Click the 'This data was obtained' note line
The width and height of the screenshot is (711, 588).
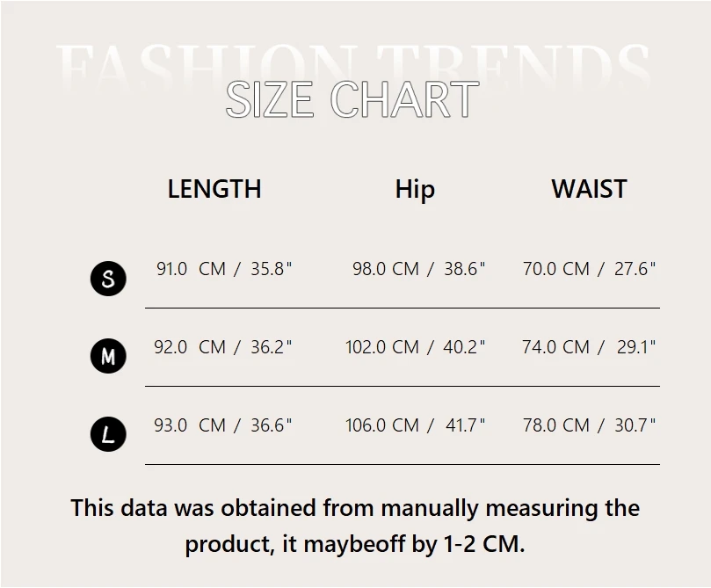click(355, 508)
